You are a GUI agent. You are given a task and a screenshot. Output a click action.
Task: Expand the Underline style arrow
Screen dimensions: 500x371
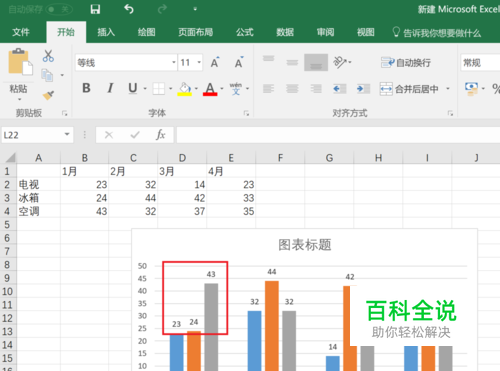coord(145,89)
